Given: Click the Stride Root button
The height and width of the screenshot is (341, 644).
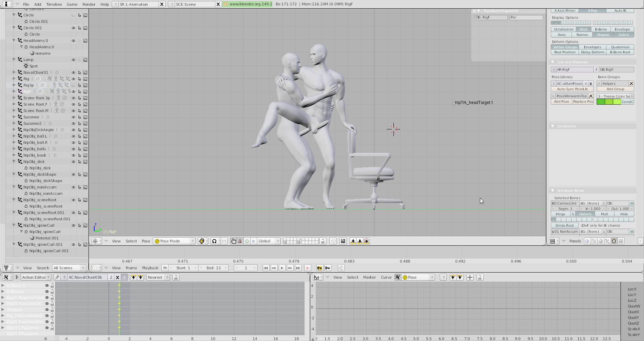Looking at the screenshot, I should point(565,226).
